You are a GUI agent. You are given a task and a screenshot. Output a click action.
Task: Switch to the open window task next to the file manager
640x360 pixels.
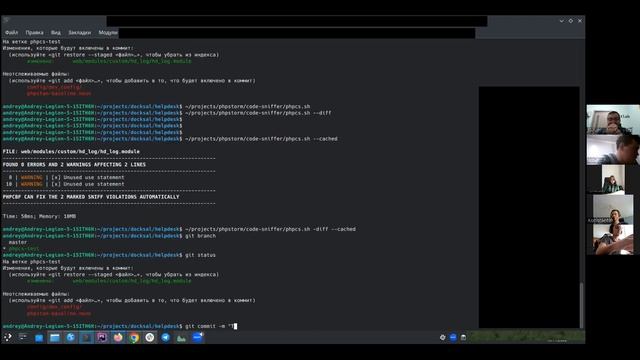click(55, 338)
